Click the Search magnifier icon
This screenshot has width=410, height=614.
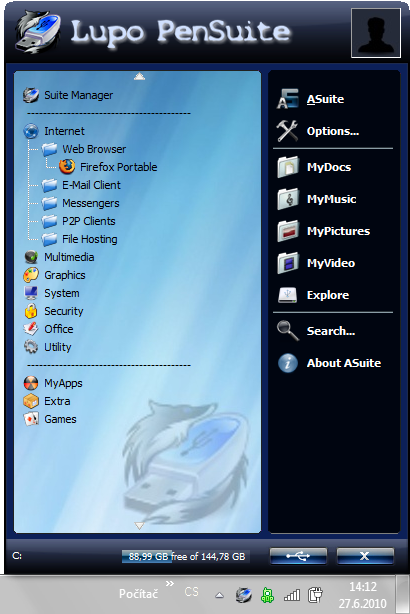point(288,331)
